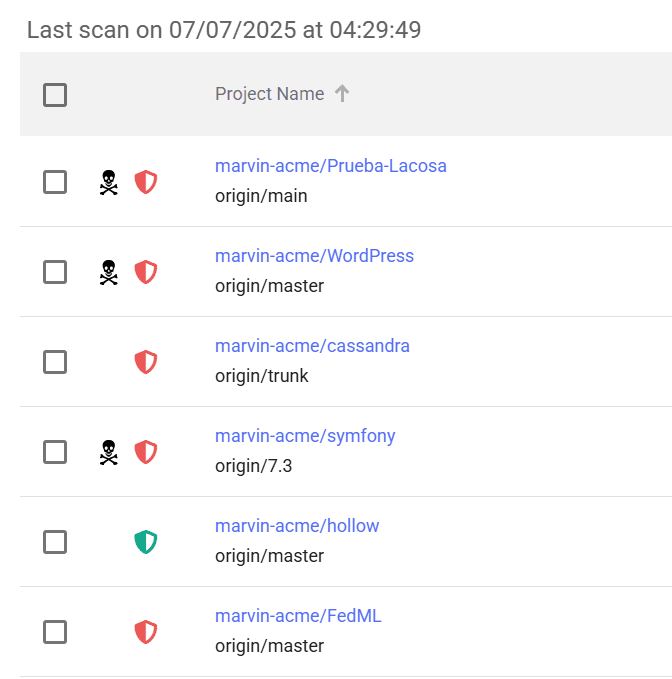The image size is (672, 679).
Task: Select the WordPress project checkbox
Action: pos(55,272)
